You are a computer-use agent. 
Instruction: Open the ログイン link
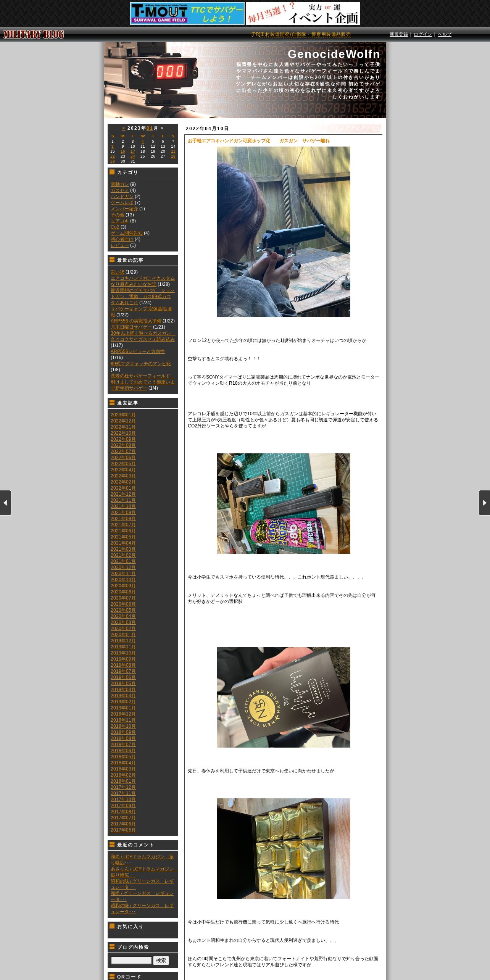pyautogui.click(x=423, y=34)
